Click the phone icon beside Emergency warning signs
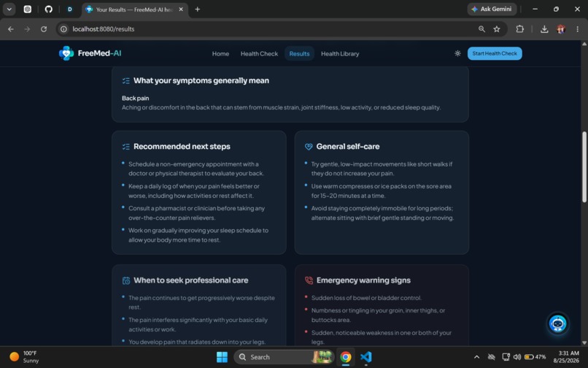 pos(309,280)
